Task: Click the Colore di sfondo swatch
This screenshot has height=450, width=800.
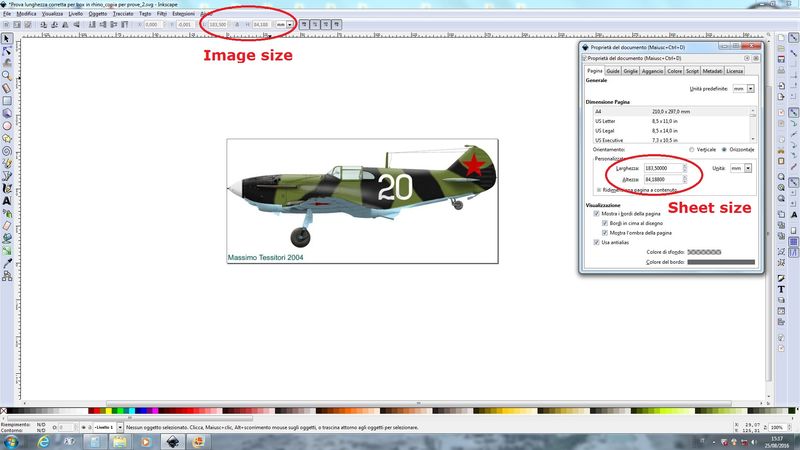Action: pyautogui.click(x=704, y=252)
